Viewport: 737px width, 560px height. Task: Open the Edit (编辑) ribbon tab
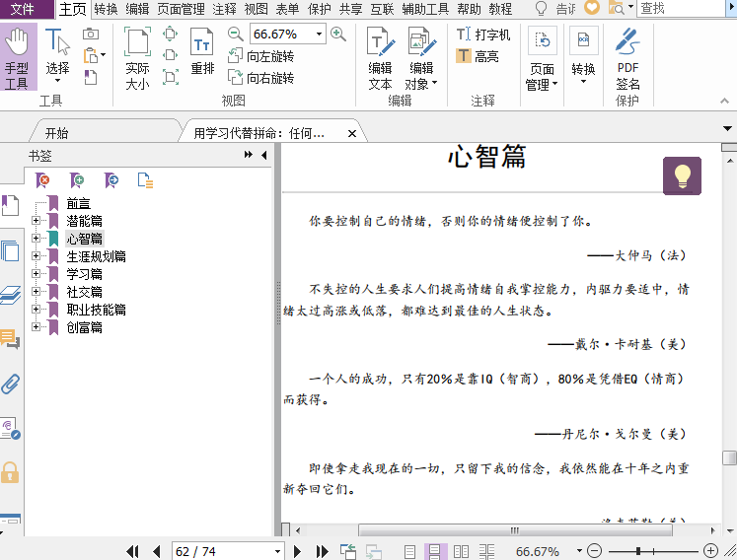(x=137, y=9)
